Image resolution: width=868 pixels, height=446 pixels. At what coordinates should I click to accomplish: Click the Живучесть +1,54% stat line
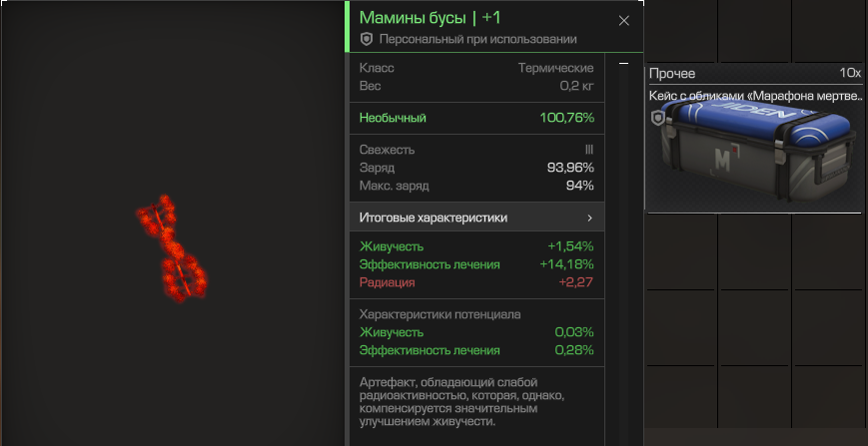(476, 245)
